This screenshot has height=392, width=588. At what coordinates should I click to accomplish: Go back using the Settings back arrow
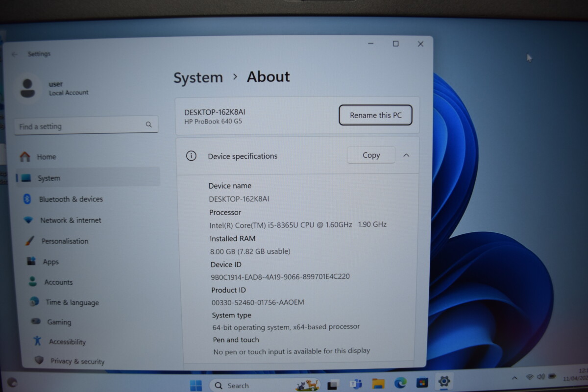tap(15, 54)
